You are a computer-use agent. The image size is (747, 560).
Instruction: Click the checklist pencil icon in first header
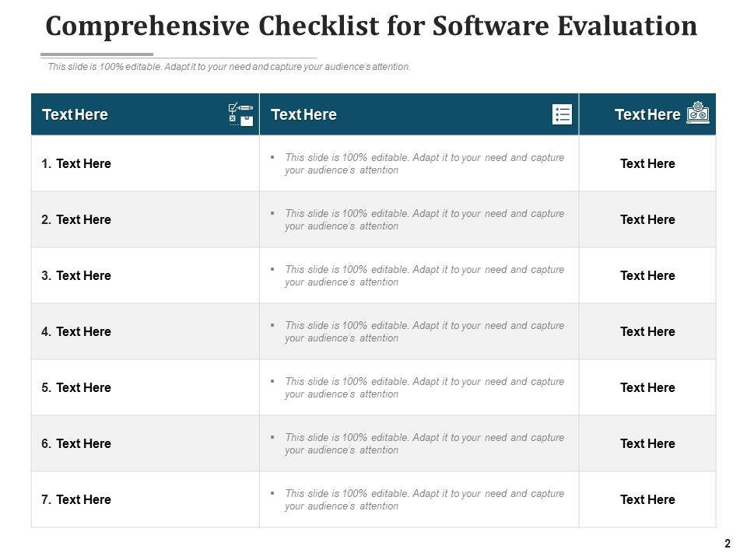(x=240, y=114)
